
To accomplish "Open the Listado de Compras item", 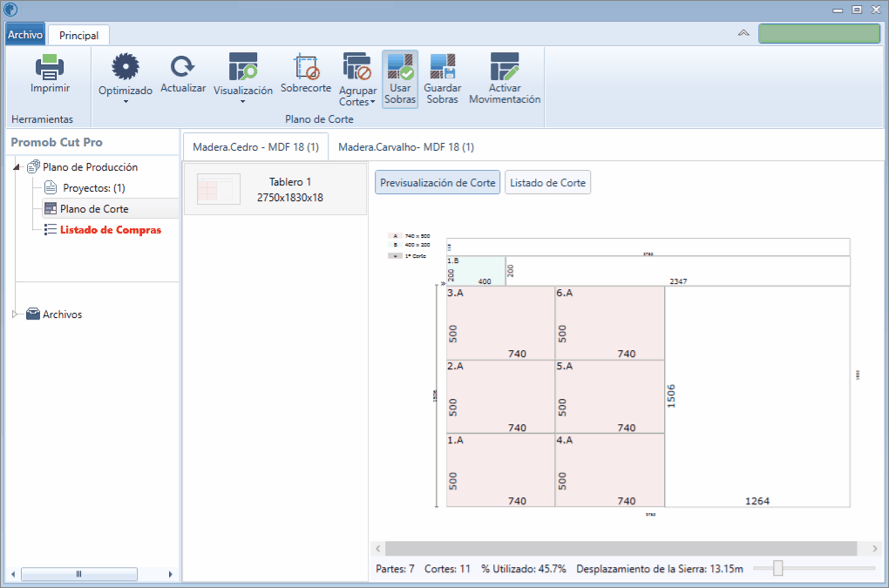I will pos(111,230).
